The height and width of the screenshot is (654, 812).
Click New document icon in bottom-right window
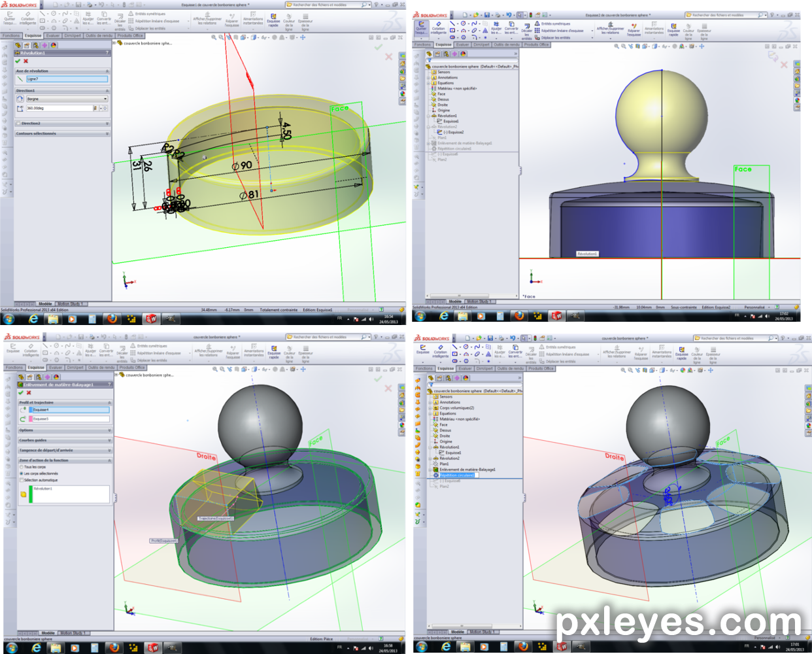466,339
